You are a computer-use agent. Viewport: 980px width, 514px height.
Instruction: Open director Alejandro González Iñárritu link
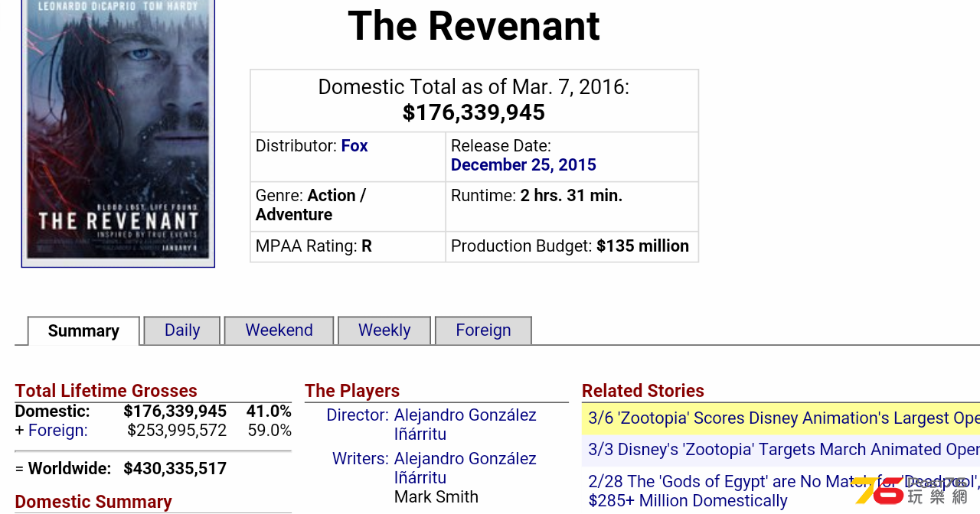click(x=465, y=425)
